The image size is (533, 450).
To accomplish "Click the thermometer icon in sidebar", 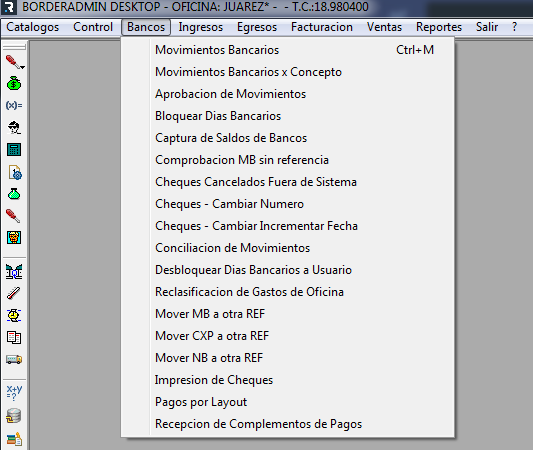I will (x=14, y=293).
